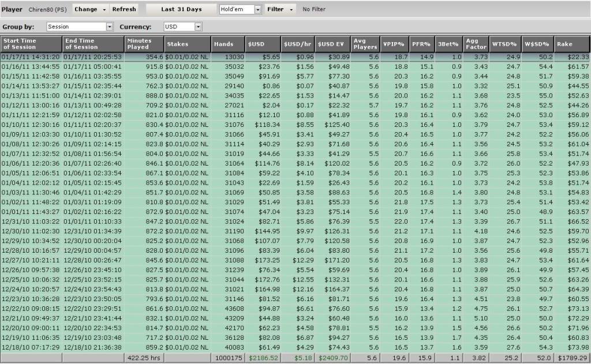Click the $26.43 EV cell
591x364 pixels.
pyautogui.click(x=332, y=183)
